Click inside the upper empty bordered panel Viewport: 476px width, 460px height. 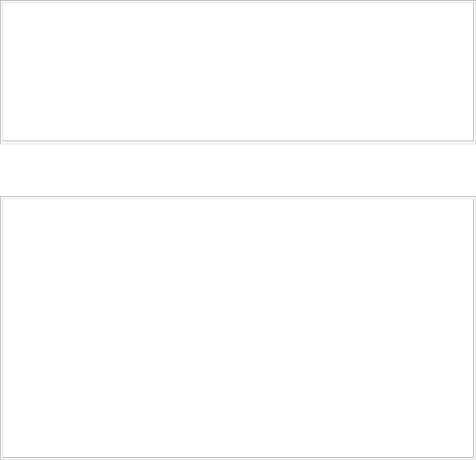pyautogui.click(x=238, y=72)
